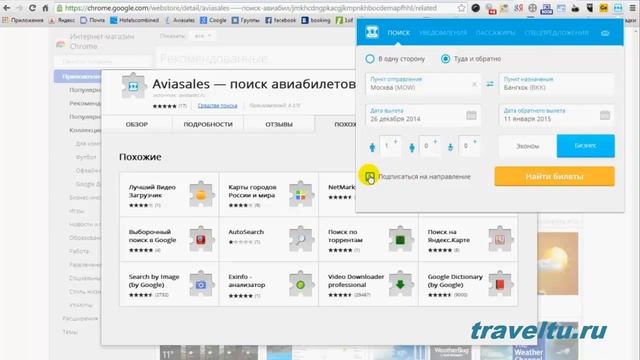The image size is (640, 360).
Task: Click the address bar URL
Action: click(x=251, y=8)
